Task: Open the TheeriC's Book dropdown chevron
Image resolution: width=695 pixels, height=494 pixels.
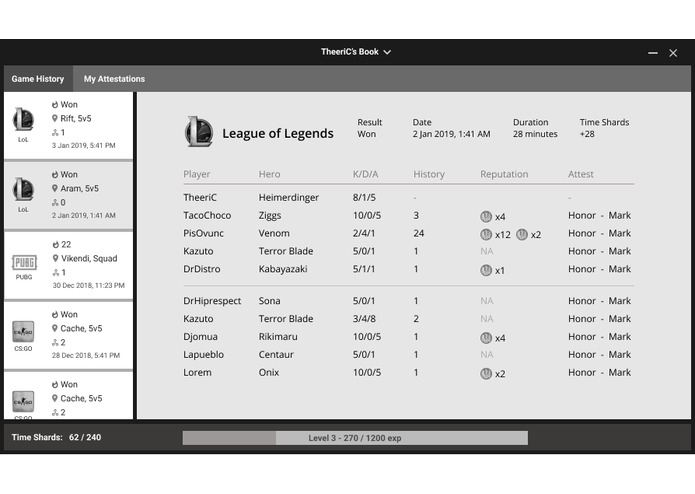Action: coord(387,52)
